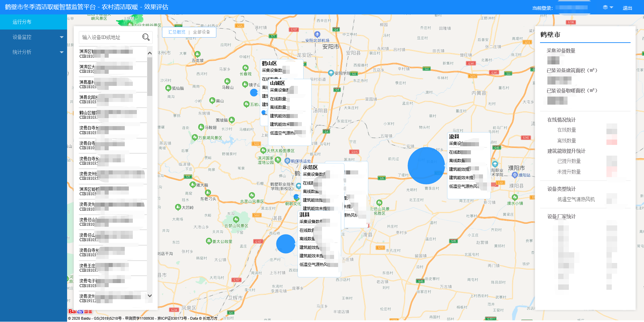Click the layers icon in header
The width and height of the screenshot is (644, 322).
click(x=605, y=7)
